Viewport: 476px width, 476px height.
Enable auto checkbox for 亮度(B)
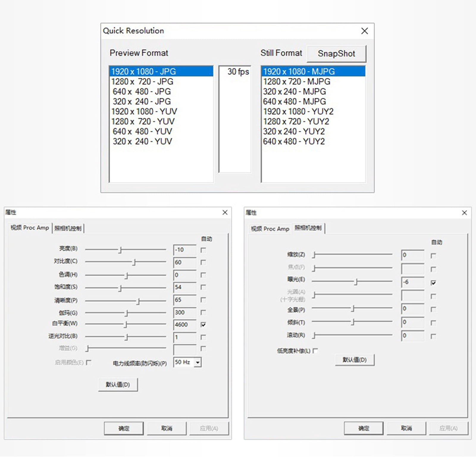pyautogui.click(x=203, y=250)
